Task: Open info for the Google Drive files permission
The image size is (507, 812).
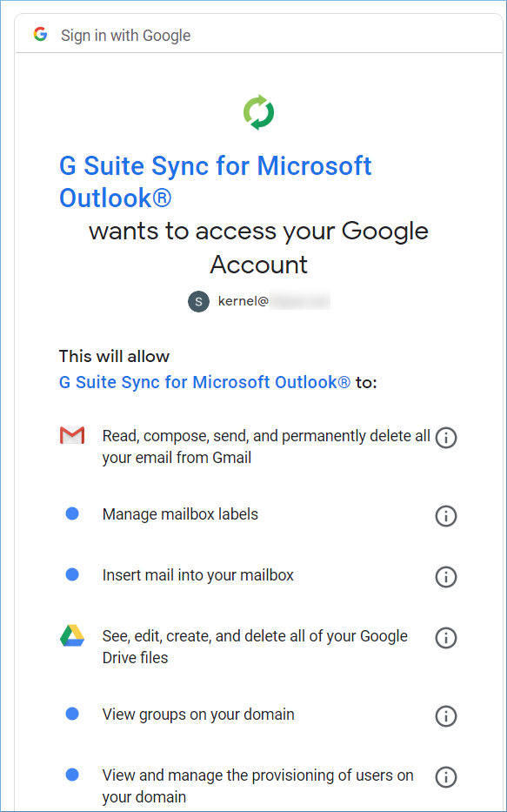Action: (446, 637)
